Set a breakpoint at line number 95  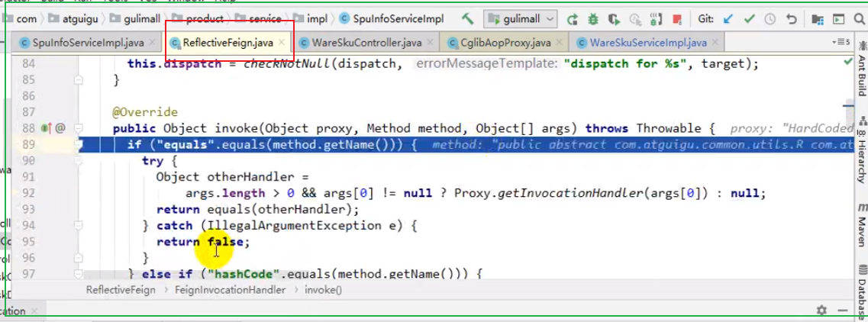point(27,242)
